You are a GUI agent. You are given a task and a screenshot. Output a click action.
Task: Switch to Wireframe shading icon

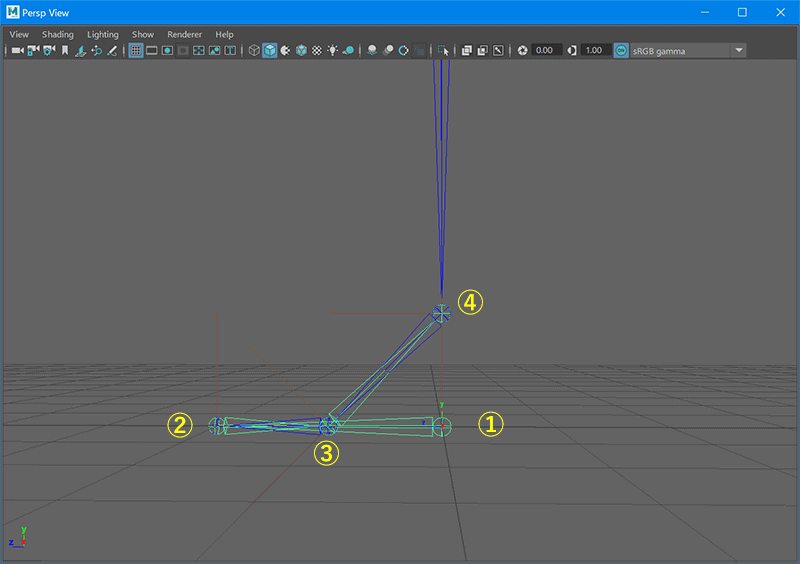point(254,50)
